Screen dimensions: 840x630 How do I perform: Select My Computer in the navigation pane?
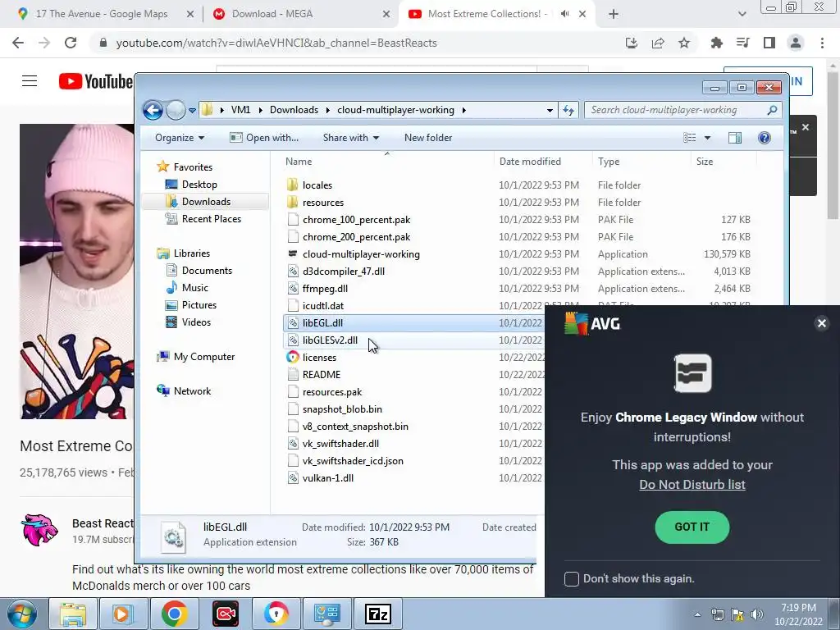tap(204, 357)
